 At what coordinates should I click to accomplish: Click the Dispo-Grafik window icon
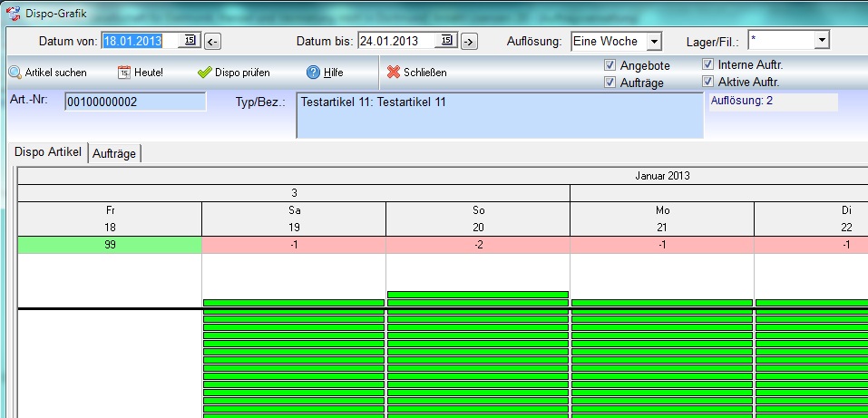[14, 13]
